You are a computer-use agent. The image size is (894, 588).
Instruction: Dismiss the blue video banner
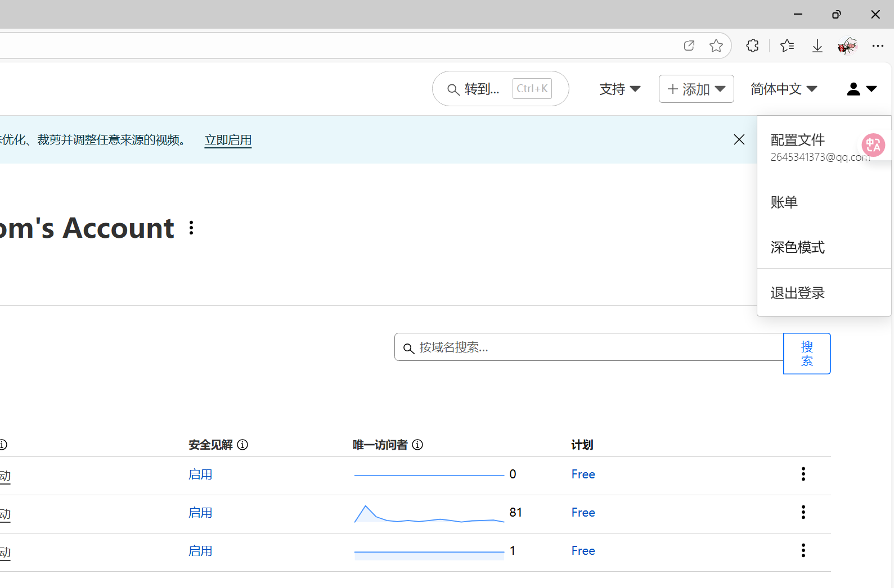[x=739, y=139]
